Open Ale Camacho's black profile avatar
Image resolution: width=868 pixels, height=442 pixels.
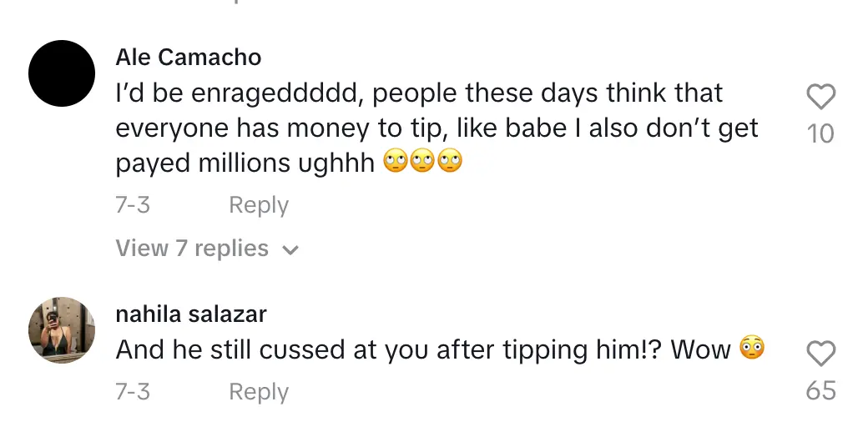pyautogui.click(x=62, y=73)
